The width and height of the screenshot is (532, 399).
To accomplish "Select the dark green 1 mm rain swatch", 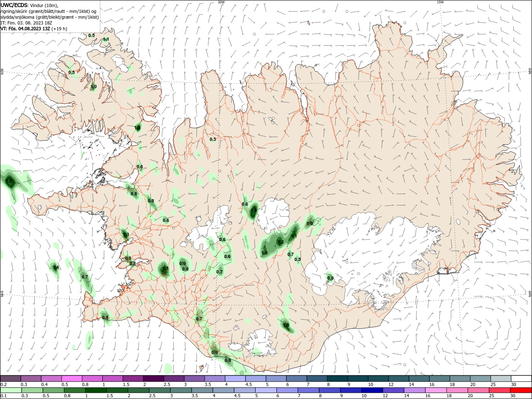I will click(96, 390).
